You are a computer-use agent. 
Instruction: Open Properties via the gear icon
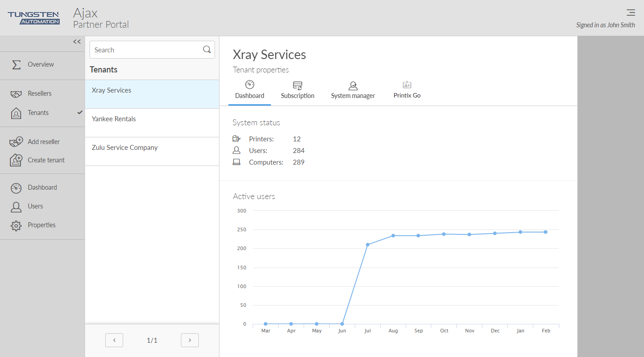click(16, 225)
